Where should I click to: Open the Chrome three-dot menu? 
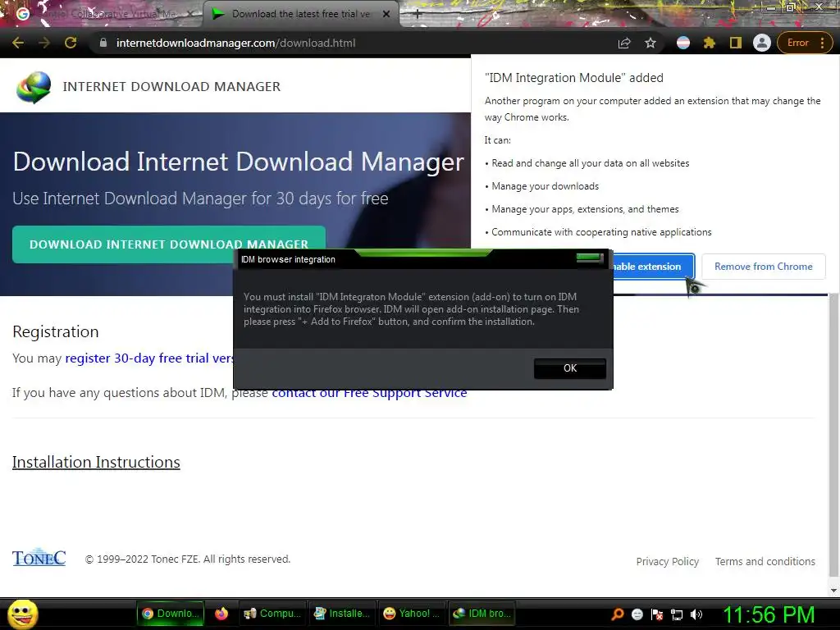pyautogui.click(x=822, y=43)
